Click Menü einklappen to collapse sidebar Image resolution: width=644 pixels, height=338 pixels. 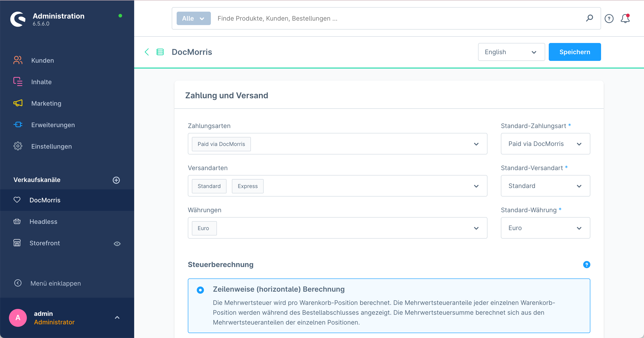click(x=55, y=283)
